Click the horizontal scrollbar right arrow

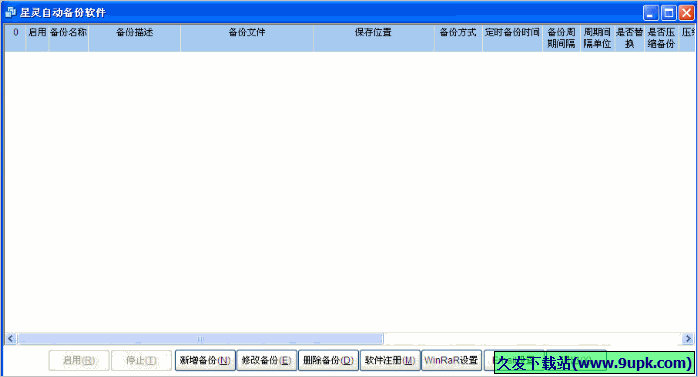688,339
